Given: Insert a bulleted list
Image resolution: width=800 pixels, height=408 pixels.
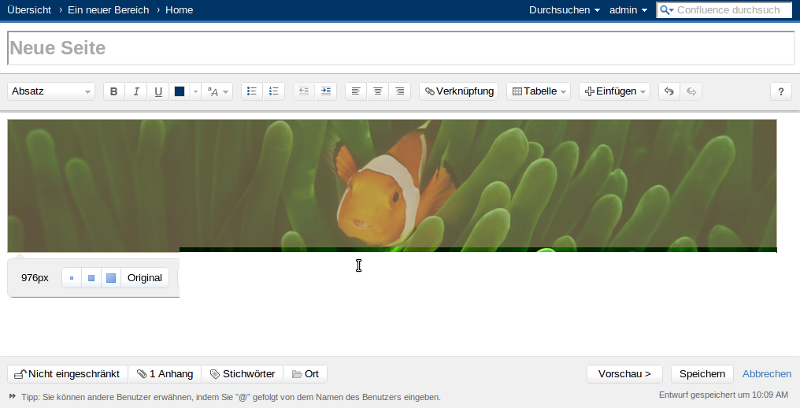Looking at the screenshot, I should point(252,91).
